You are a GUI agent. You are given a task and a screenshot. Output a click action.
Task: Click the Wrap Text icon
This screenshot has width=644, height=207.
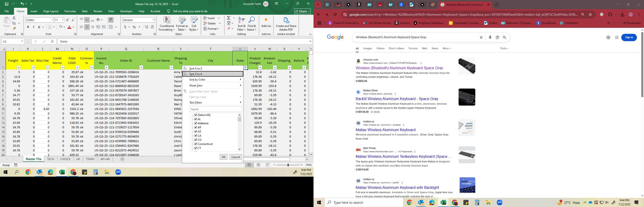coord(111,20)
